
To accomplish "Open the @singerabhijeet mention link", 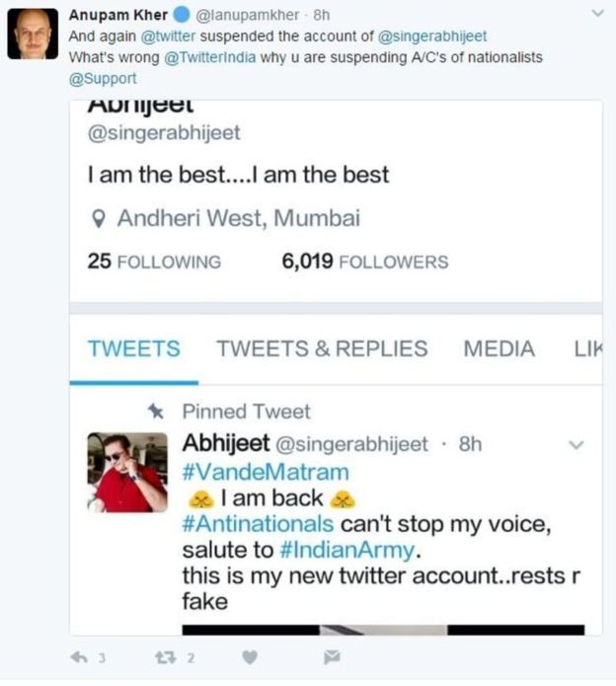I will click(x=433, y=37).
